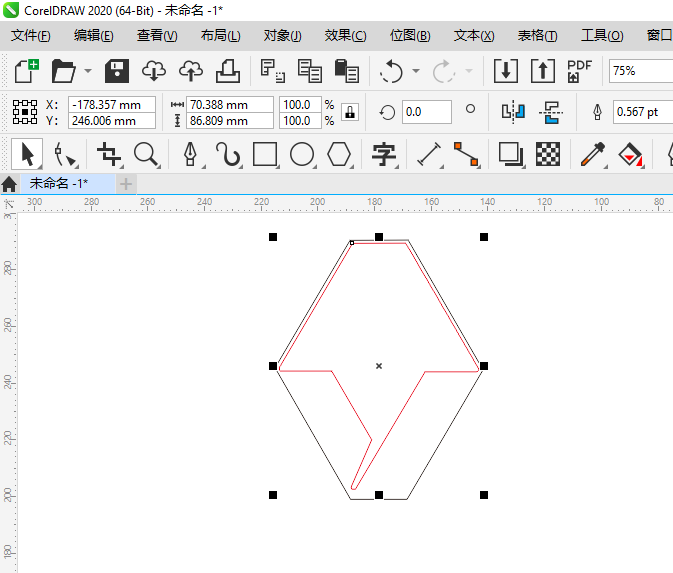Activate the Zoom magnifier tool
The height and width of the screenshot is (573, 673).
pos(147,154)
